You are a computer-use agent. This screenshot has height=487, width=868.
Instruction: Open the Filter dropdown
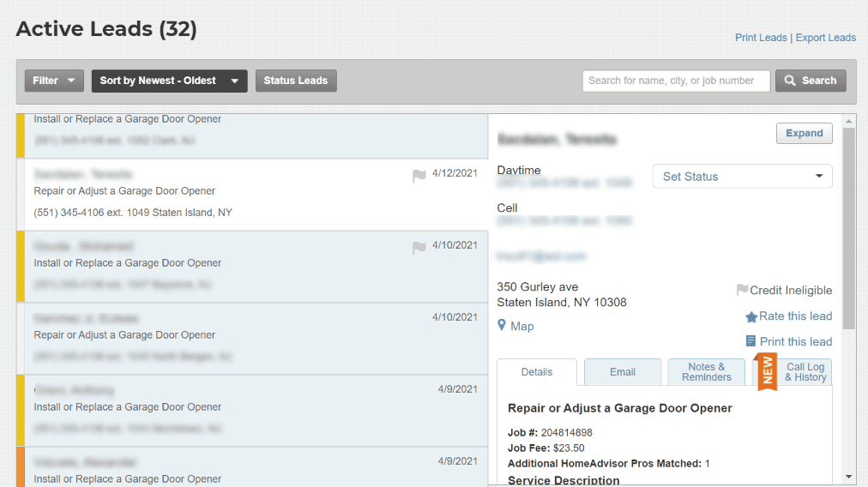[54, 81]
